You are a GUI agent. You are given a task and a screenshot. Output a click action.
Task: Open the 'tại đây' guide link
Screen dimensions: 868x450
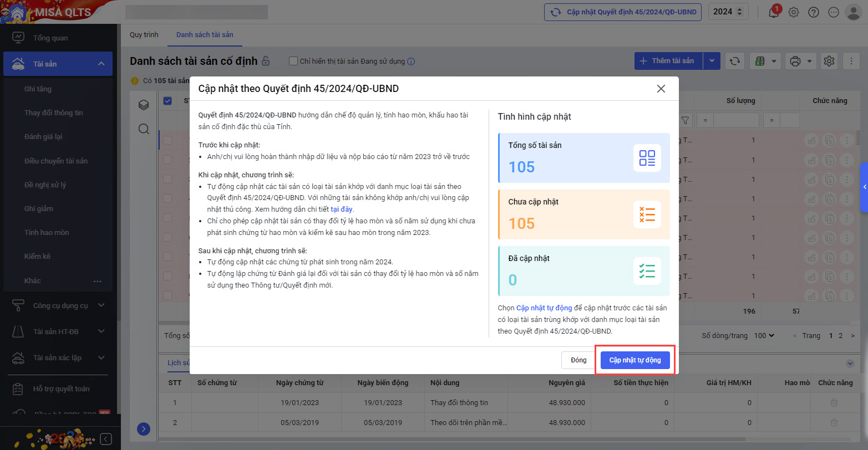[x=342, y=209]
